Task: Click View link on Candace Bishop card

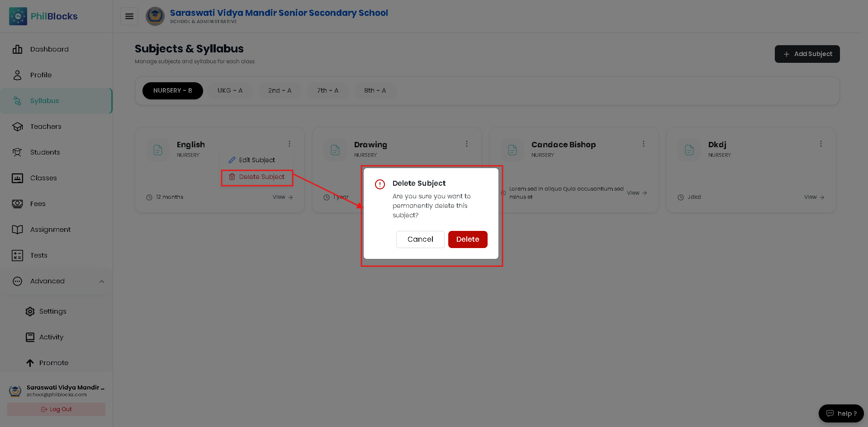Action: click(637, 193)
